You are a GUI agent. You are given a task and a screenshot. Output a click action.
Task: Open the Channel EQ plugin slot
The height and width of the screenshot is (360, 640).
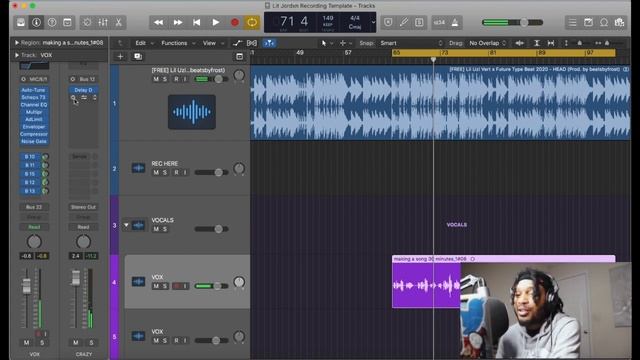coord(33,104)
